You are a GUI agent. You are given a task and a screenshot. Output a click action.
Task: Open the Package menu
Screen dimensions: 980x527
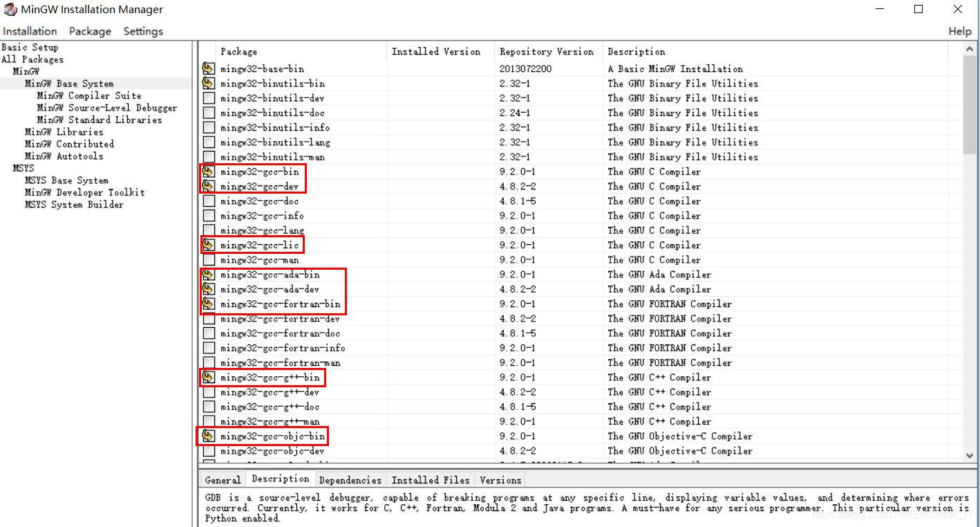90,31
